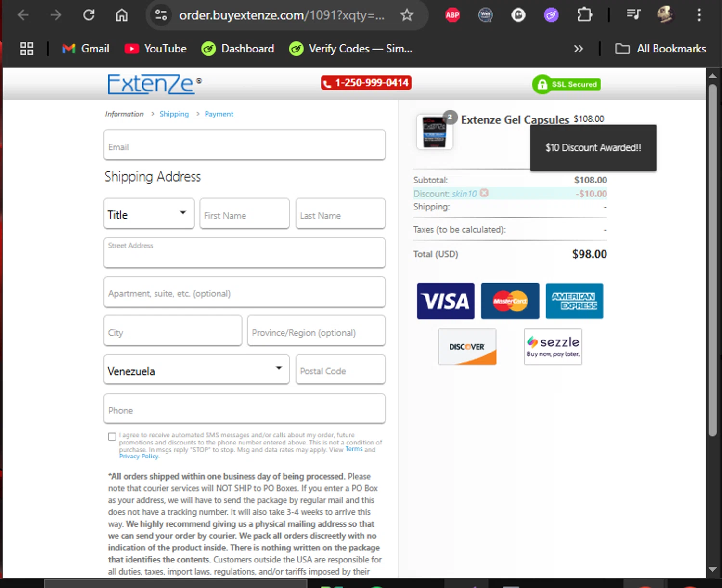Click the browser back arrow

[23, 15]
